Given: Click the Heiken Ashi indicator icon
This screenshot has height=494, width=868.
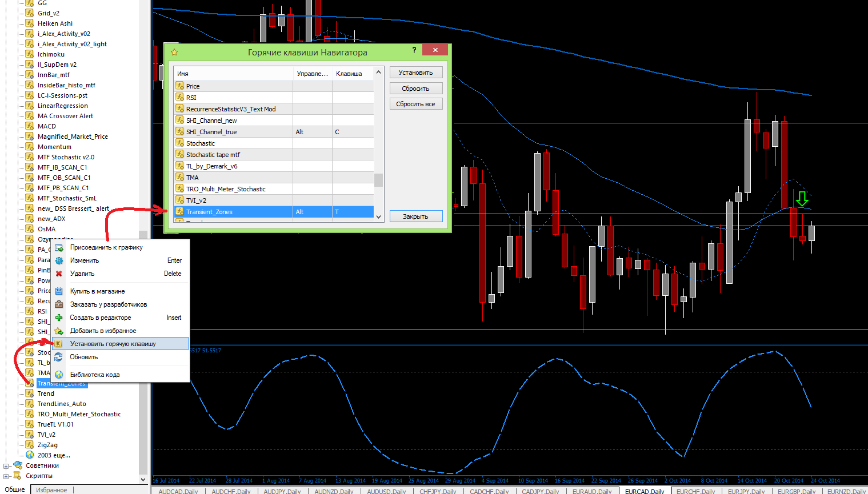Looking at the screenshot, I should pyautogui.click(x=30, y=23).
